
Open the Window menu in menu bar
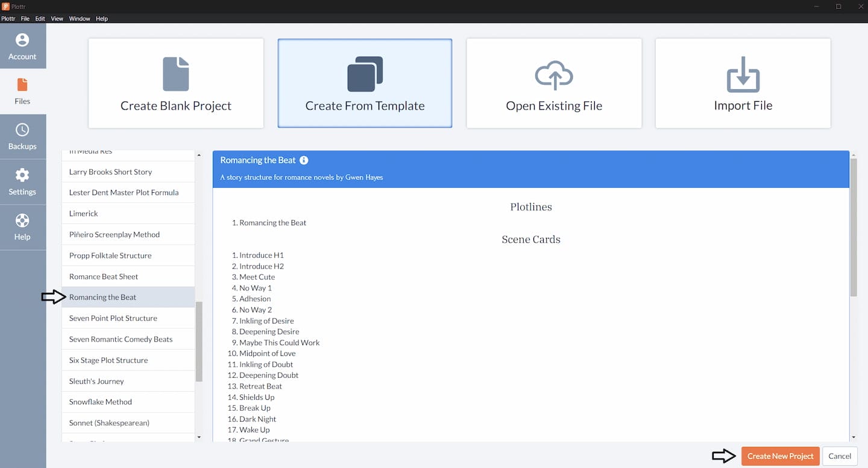(80, 19)
